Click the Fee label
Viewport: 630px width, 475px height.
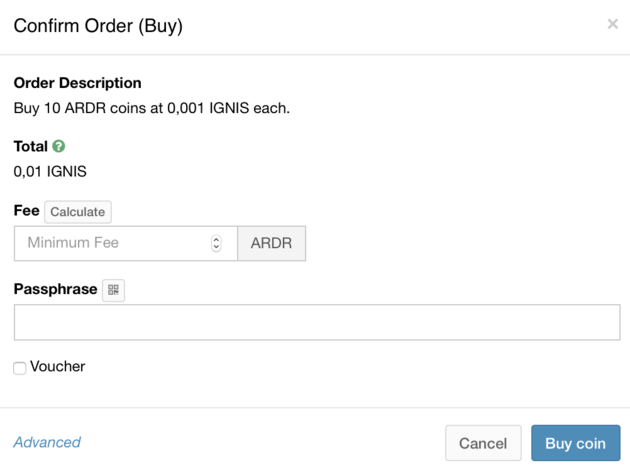(x=26, y=211)
